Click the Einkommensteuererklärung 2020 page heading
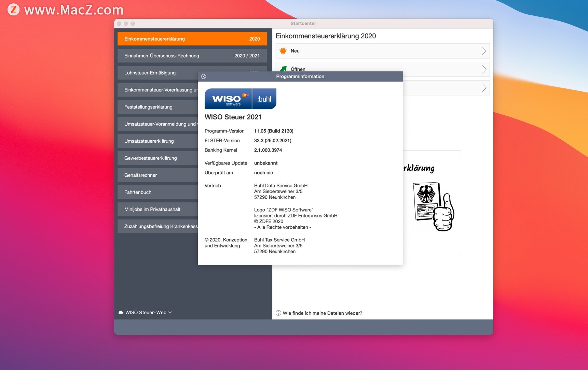Screen dimensions: 588x370 pyautogui.click(x=326, y=36)
